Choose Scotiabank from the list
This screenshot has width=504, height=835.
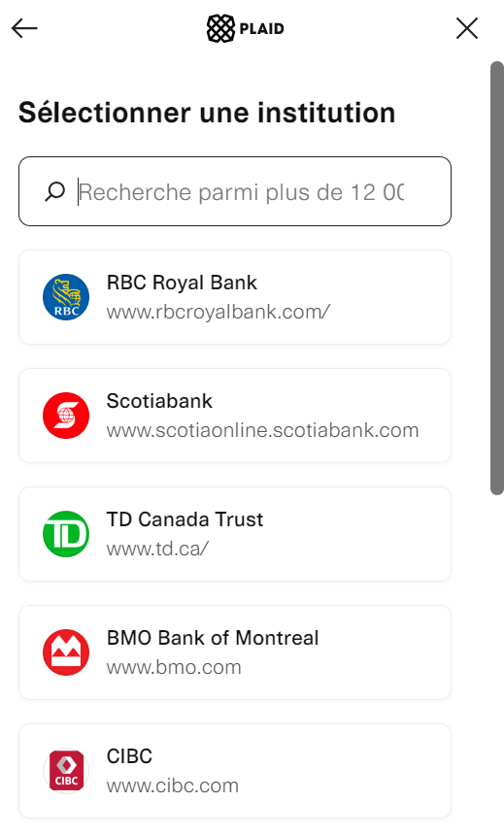235,416
